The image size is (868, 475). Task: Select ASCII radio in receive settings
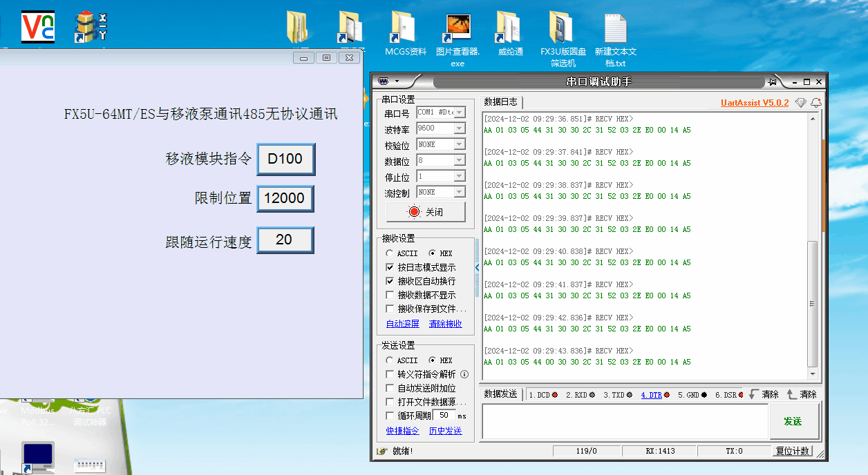point(390,253)
